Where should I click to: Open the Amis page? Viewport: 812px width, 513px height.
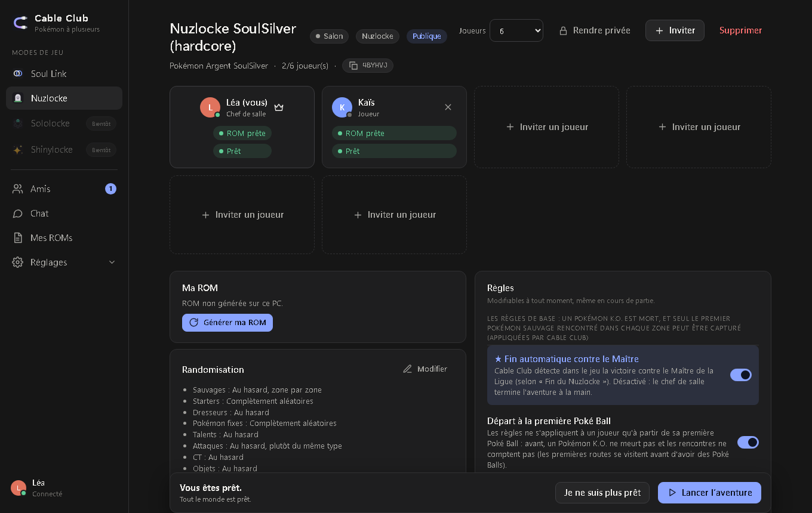[64, 189]
